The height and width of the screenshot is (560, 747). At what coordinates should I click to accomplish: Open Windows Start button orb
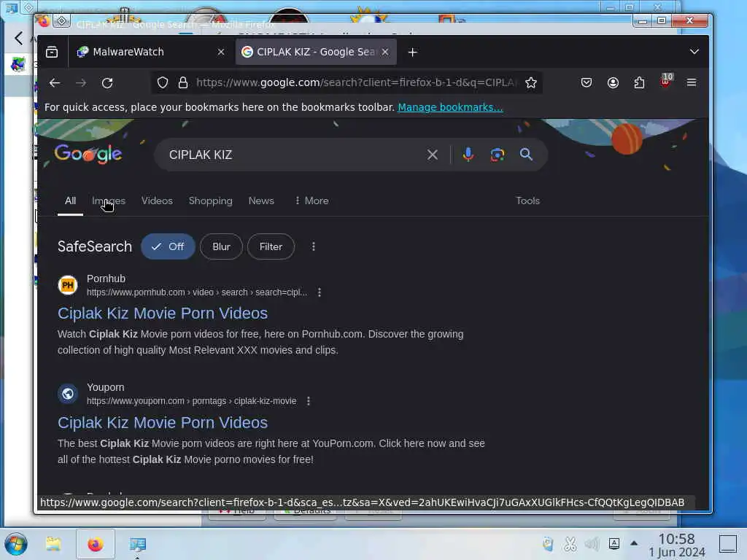(16, 544)
